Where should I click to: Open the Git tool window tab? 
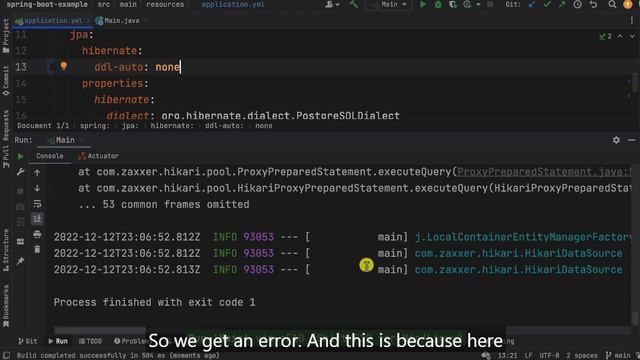[28, 341]
